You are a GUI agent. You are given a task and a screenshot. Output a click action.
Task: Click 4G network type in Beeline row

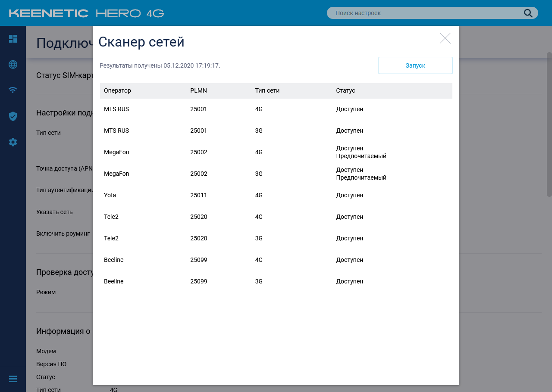coord(259,260)
